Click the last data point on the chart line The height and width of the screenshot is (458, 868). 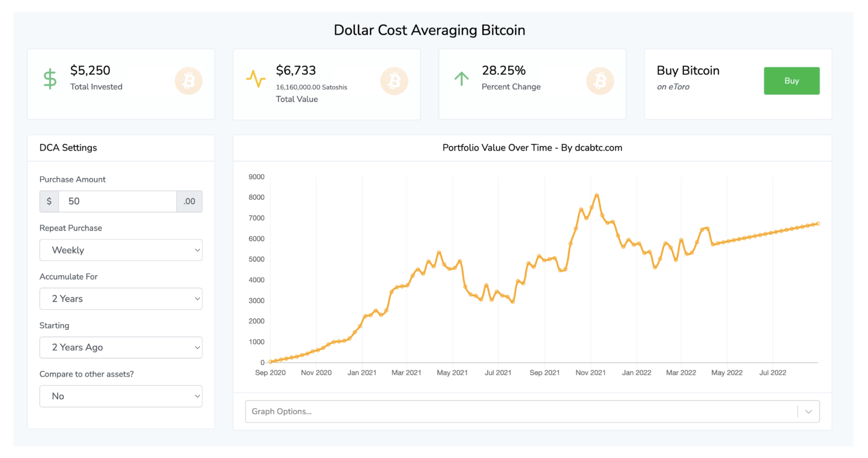tap(818, 224)
